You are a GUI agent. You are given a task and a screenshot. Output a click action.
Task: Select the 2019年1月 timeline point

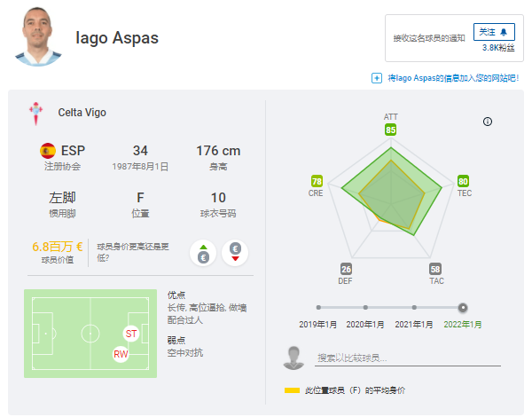coord(318,308)
